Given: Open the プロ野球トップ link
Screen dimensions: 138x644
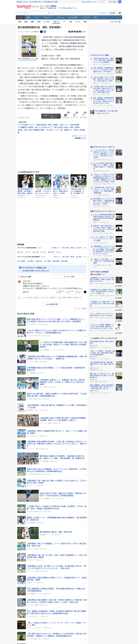Looking at the screenshot, I should pos(56,248).
